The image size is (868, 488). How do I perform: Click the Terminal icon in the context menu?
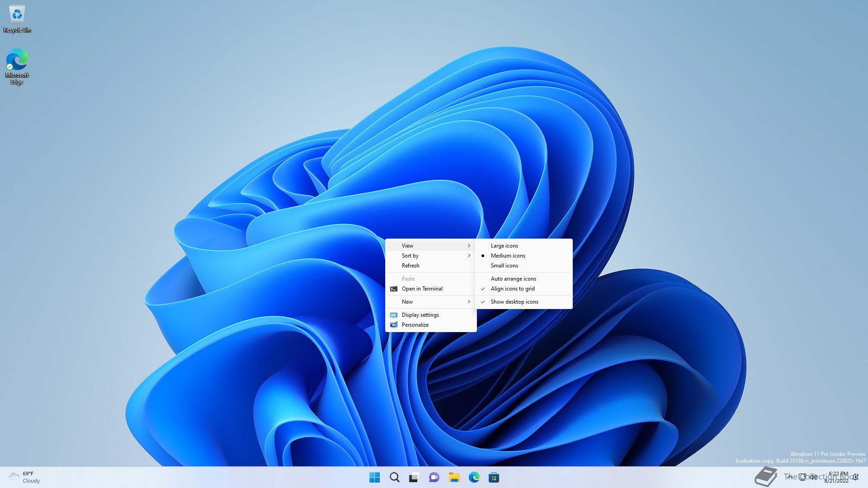pos(394,289)
